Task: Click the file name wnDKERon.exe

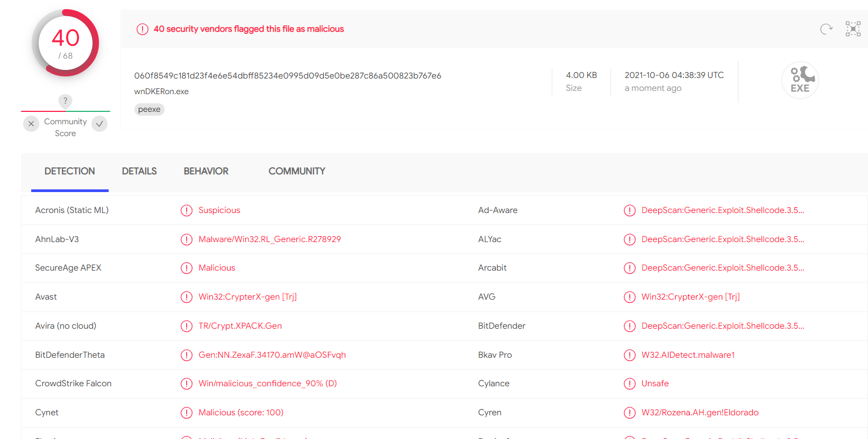Action: coord(161,91)
